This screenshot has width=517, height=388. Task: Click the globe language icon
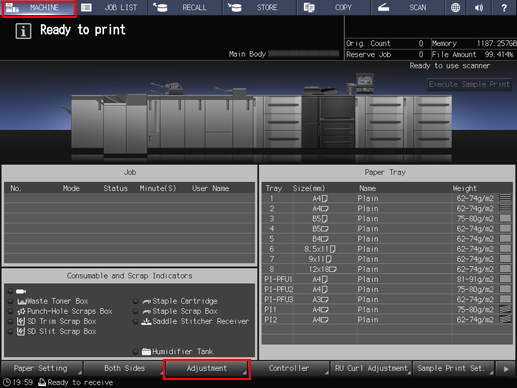click(455, 7)
